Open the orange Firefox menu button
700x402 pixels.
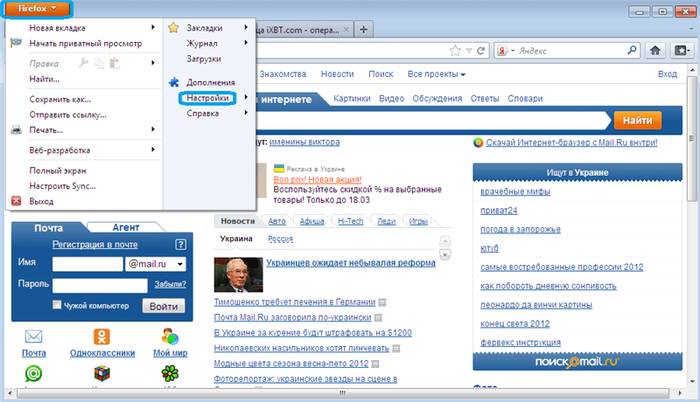[x=38, y=8]
